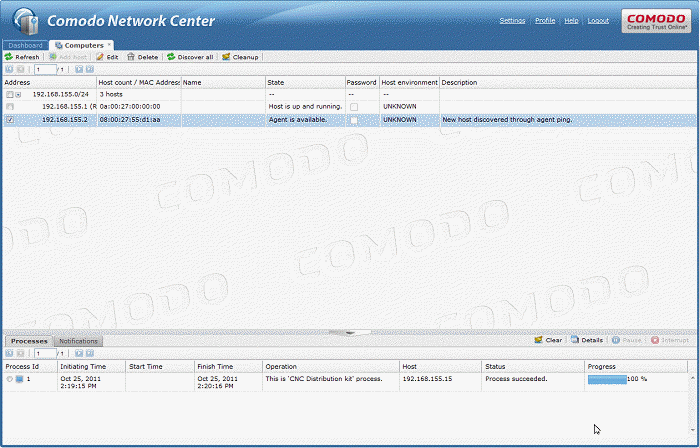Click the Processes page number field
The height and width of the screenshot is (448, 700).
(x=46, y=353)
